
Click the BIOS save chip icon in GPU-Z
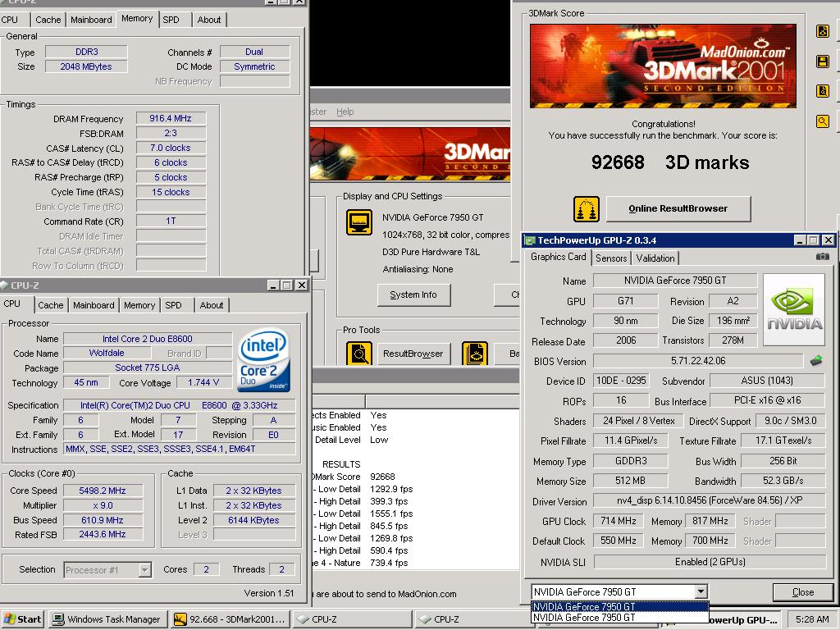[816, 361]
